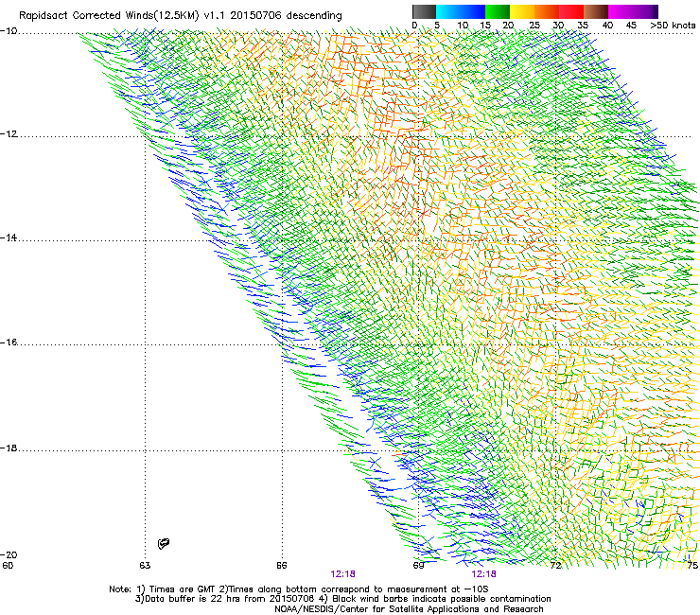This screenshot has width=700, height=615.
Task: Click the red 30-35 knots legend swatch
Action: pyautogui.click(x=571, y=11)
